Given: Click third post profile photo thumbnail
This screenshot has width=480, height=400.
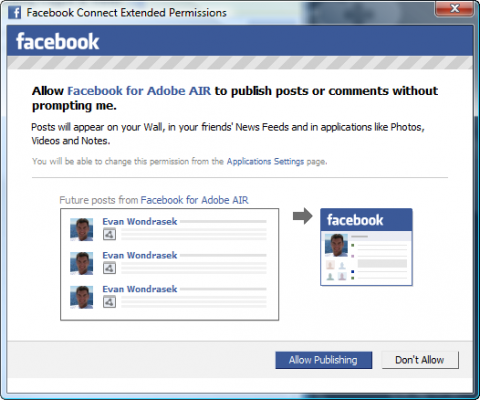Looking at the screenshot, I should 82,297.
